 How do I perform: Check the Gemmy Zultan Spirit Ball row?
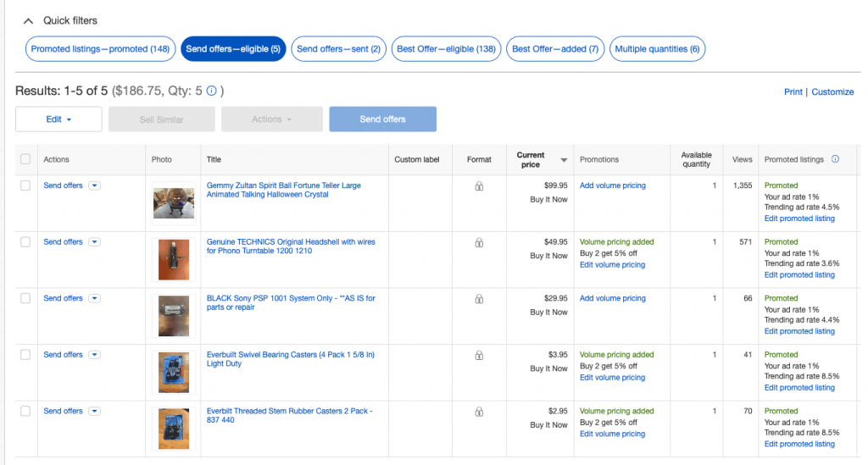pos(25,185)
